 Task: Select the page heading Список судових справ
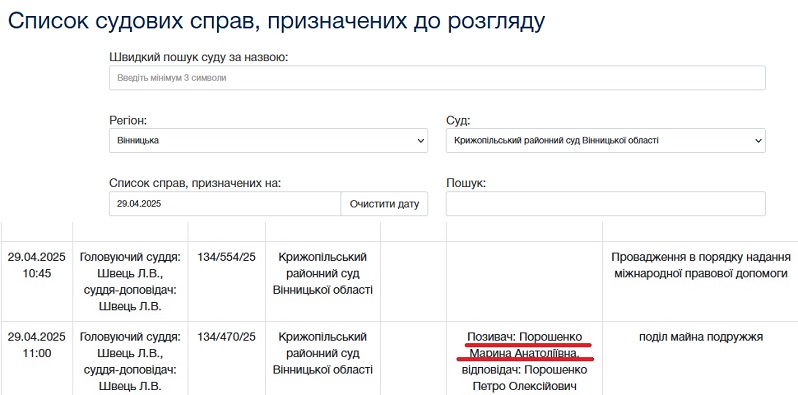(x=276, y=22)
